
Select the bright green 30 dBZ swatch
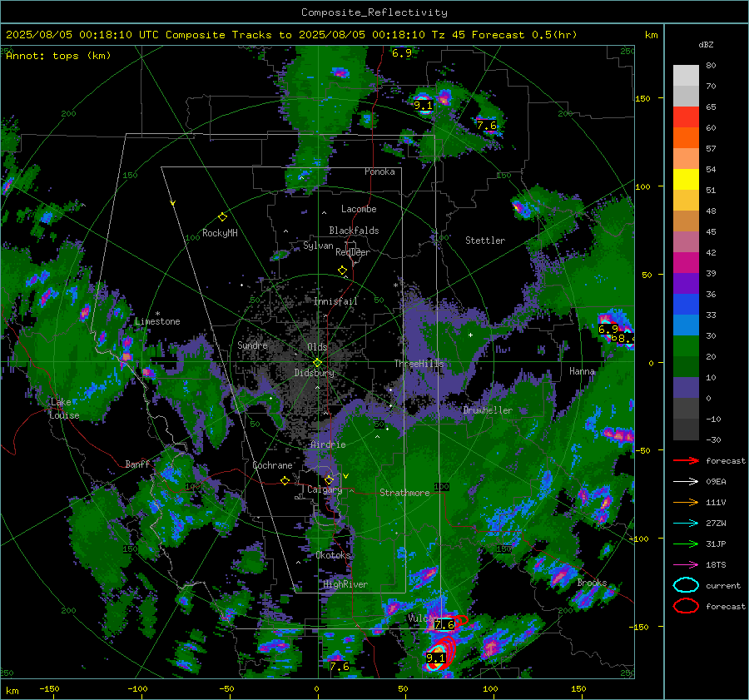(686, 345)
